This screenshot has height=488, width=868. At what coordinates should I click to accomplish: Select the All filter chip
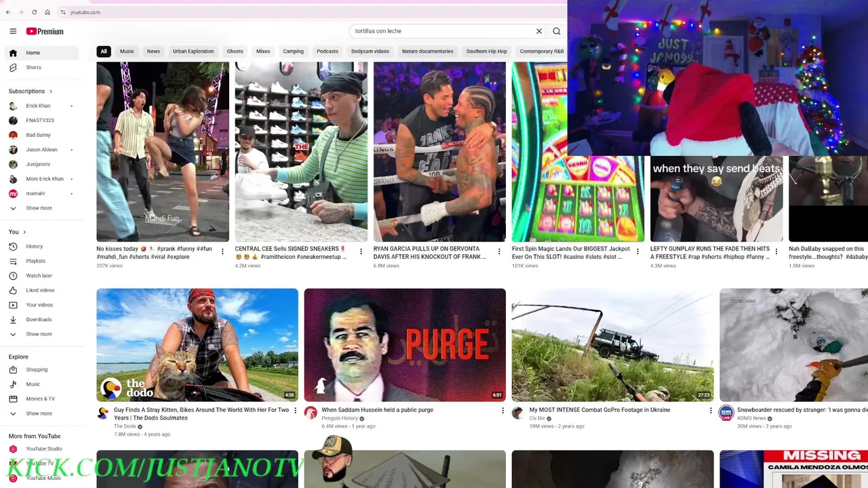(104, 52)
